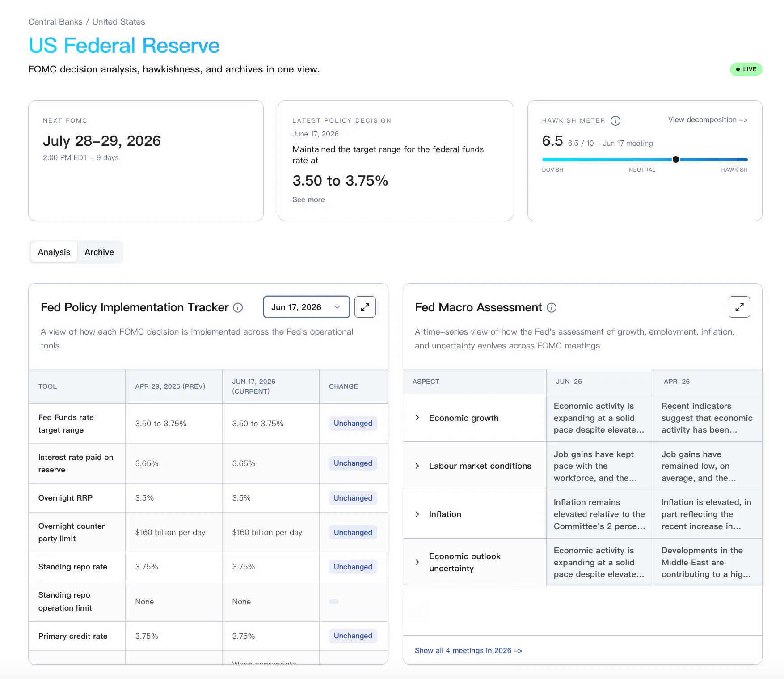The height and width of the screenshot is (679, 784).
Task: Click APR-26 'Inflation is elevated' cell
Action: [x=708, y=514]
